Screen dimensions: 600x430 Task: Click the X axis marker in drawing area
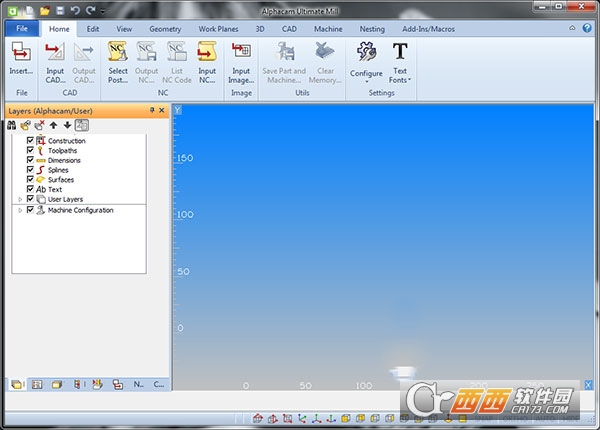click(589, 385)
